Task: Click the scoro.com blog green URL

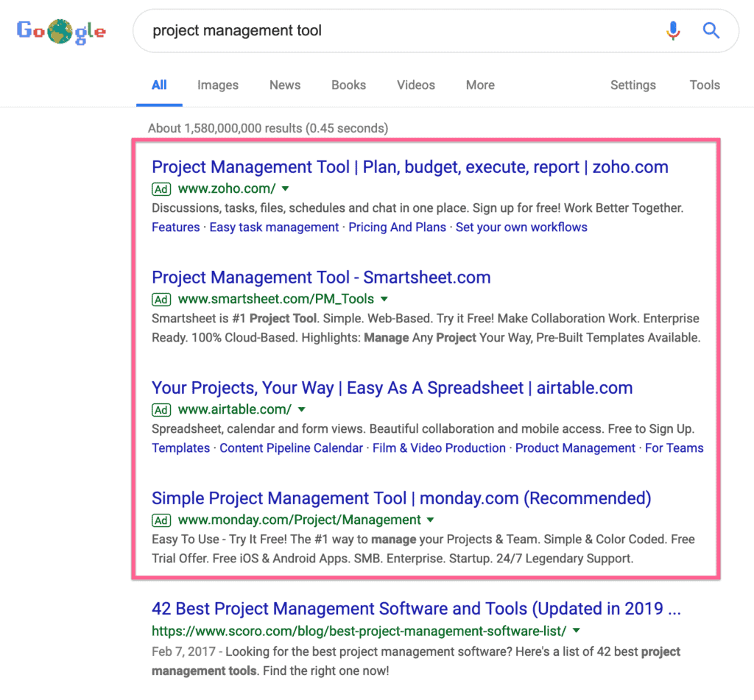Action: click(359, 631)
